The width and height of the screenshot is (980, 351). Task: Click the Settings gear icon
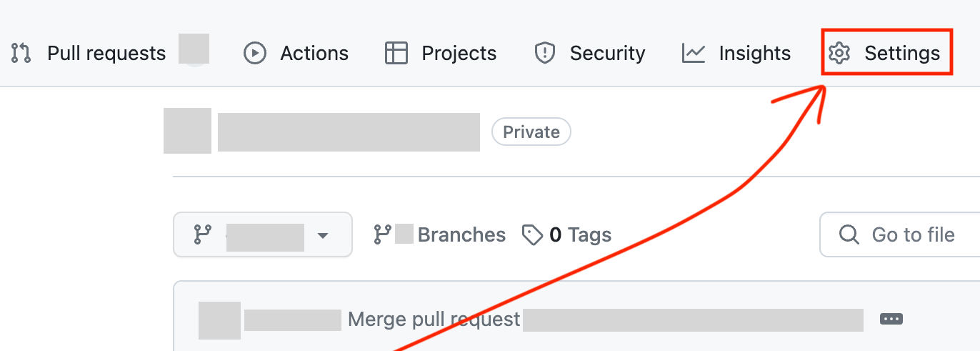[839, 53]
